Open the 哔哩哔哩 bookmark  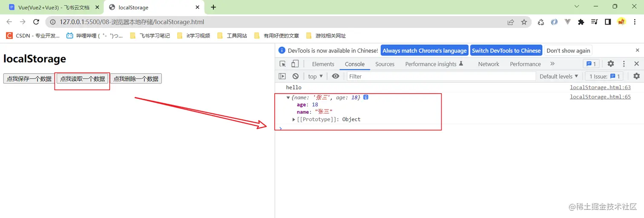(95, 36)
